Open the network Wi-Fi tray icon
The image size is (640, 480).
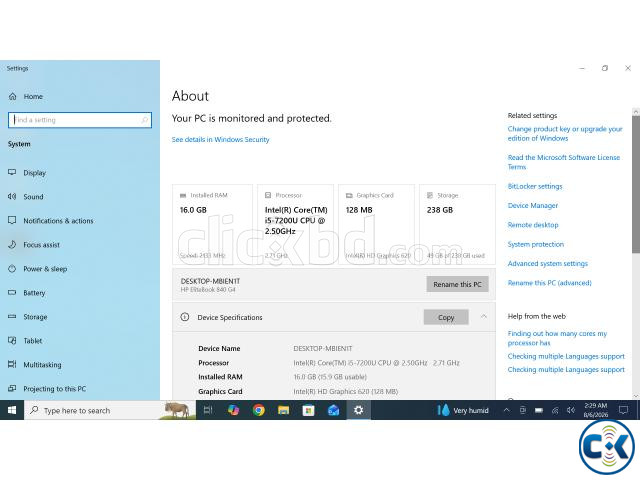click(x=555, y=410)
